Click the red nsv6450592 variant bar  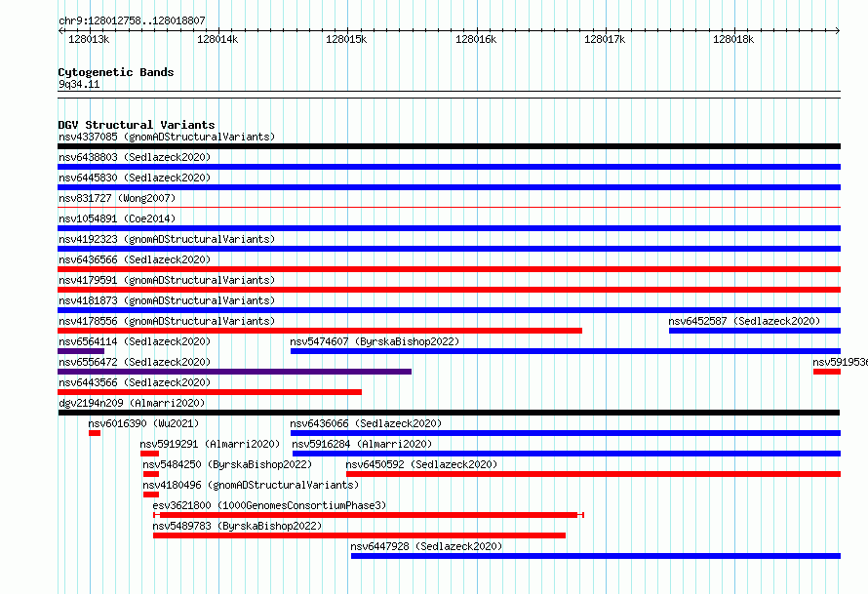coord(593,474)
